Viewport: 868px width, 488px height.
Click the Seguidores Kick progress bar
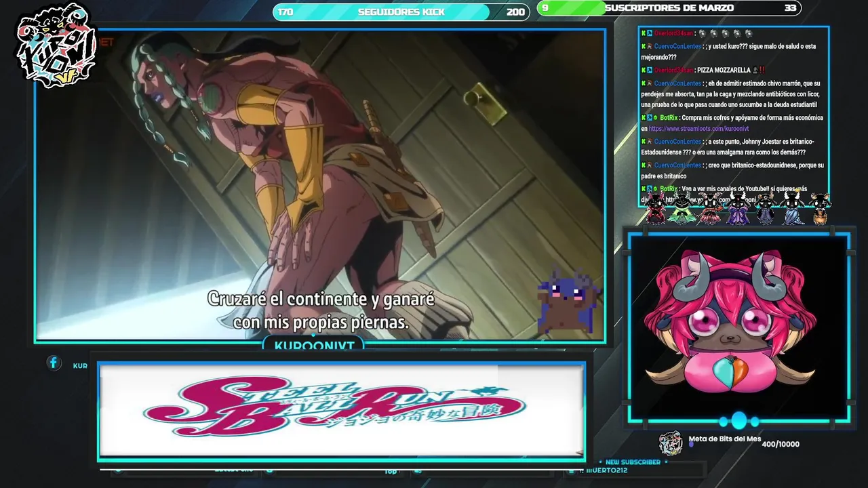[x=401, y=12]
